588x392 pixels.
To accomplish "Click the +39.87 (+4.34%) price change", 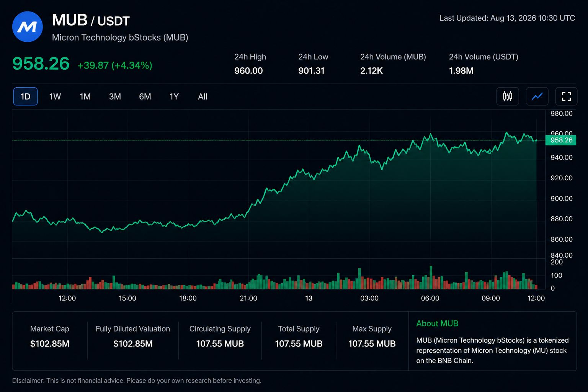I will (x=115, y=65).
